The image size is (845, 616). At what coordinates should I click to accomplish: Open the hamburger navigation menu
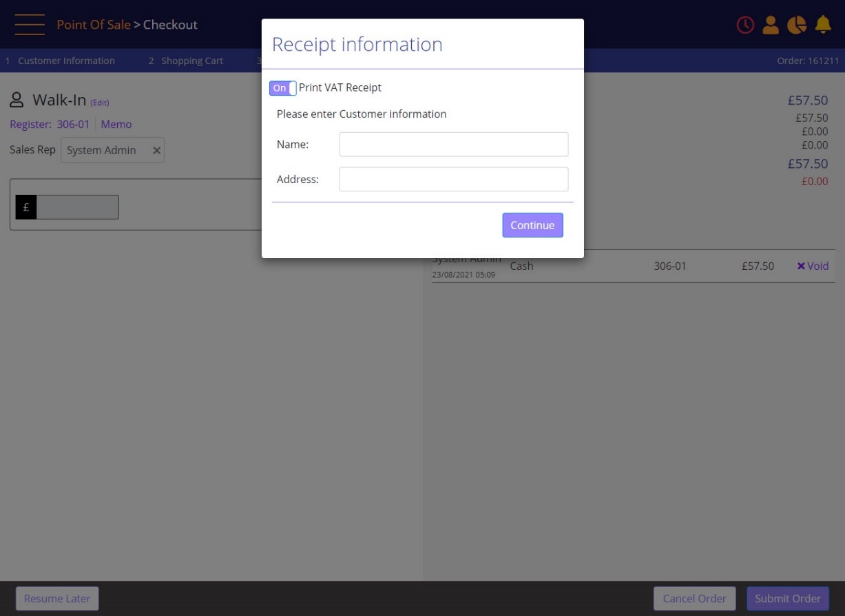[x=30, y=25]
